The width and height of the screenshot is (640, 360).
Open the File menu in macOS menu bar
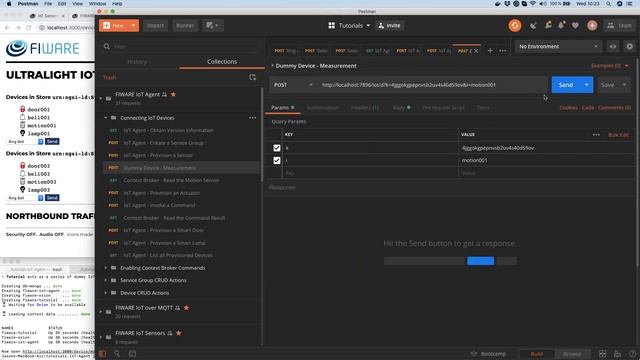click(48, 4)
